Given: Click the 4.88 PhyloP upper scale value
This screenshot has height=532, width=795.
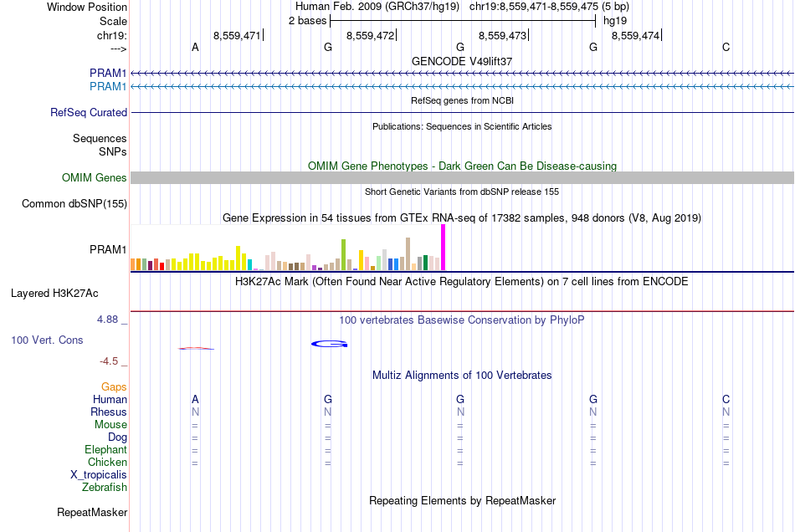Looking at the screenshot, I should (107, 320).
